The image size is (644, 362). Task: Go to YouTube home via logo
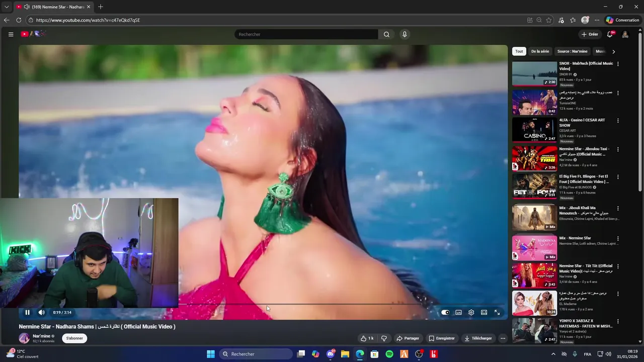click(33, 34)
